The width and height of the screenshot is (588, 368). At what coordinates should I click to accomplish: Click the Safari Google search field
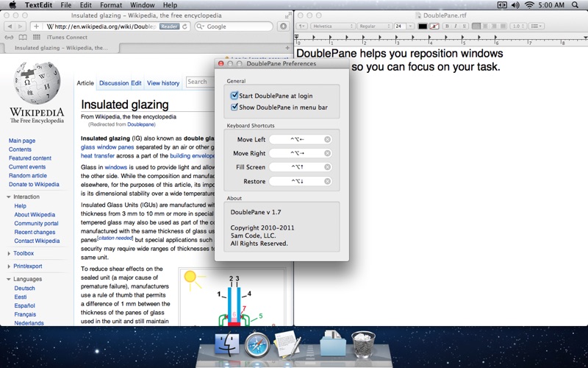tap(234, 26)
